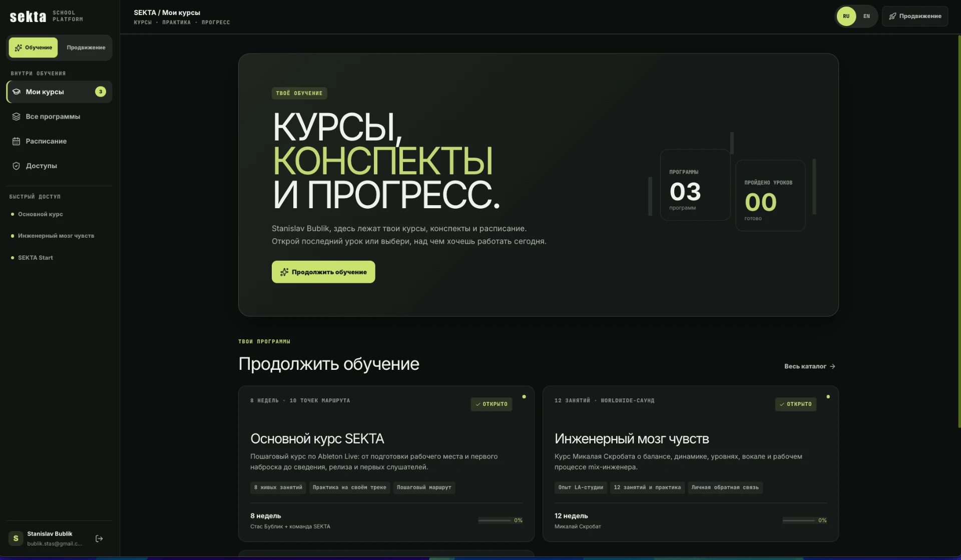
Task: Click the Продолжить обучение button
Action: tap(323, 272)
